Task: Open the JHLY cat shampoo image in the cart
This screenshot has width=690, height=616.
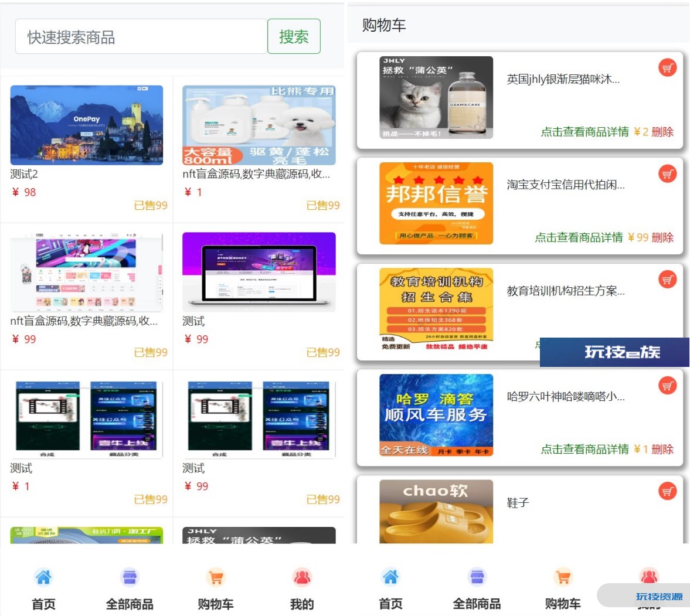Action: [x=436, y=97]
